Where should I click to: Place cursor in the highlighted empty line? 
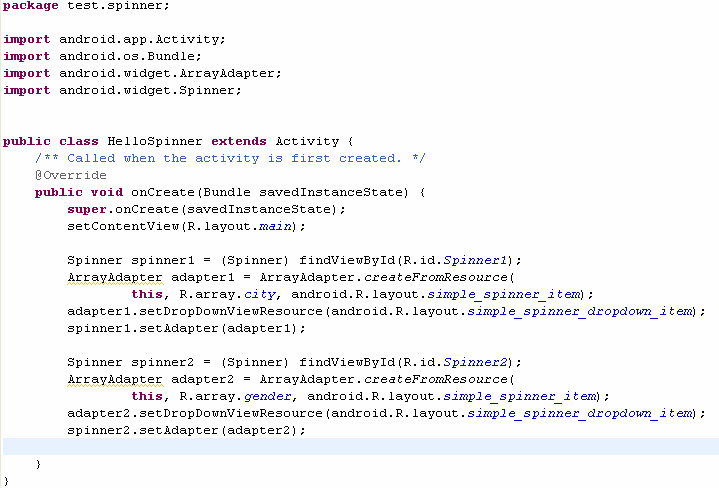[360, 447]
